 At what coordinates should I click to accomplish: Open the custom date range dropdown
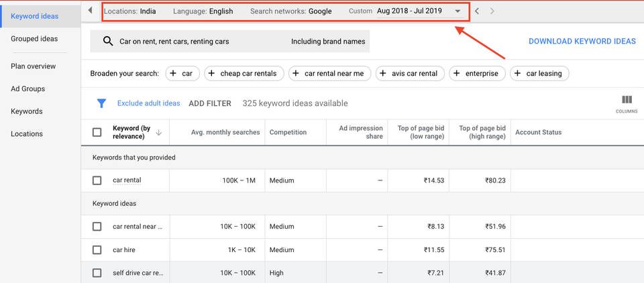click(x=458, y=11)
